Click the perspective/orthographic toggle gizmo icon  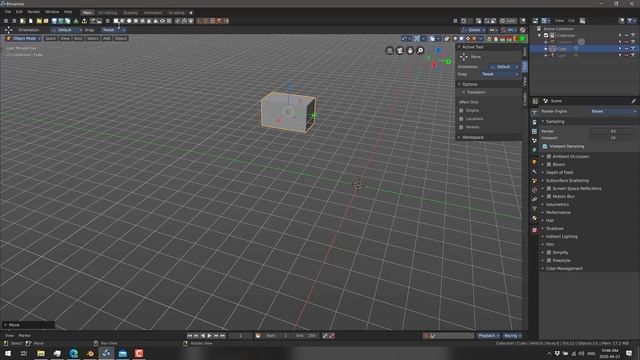(x=390, y=51)
